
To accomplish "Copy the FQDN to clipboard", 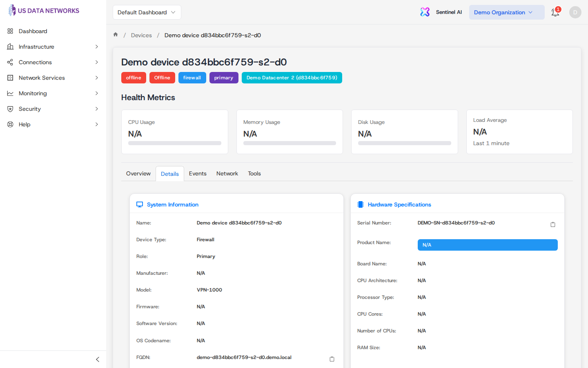I will pyautogui.click(x=332, y=359).
